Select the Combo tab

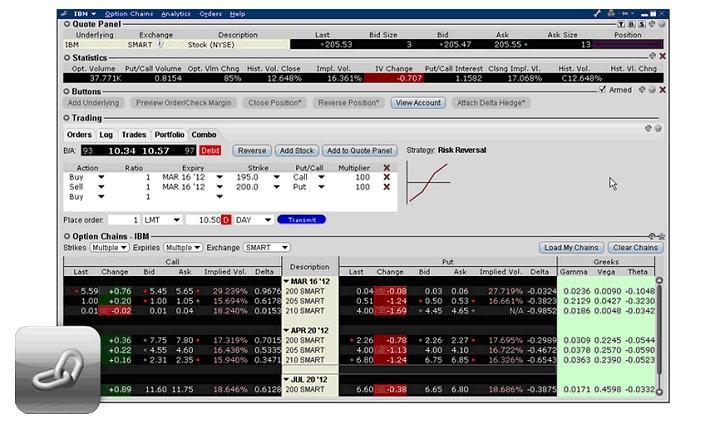[x=204, y=135]
